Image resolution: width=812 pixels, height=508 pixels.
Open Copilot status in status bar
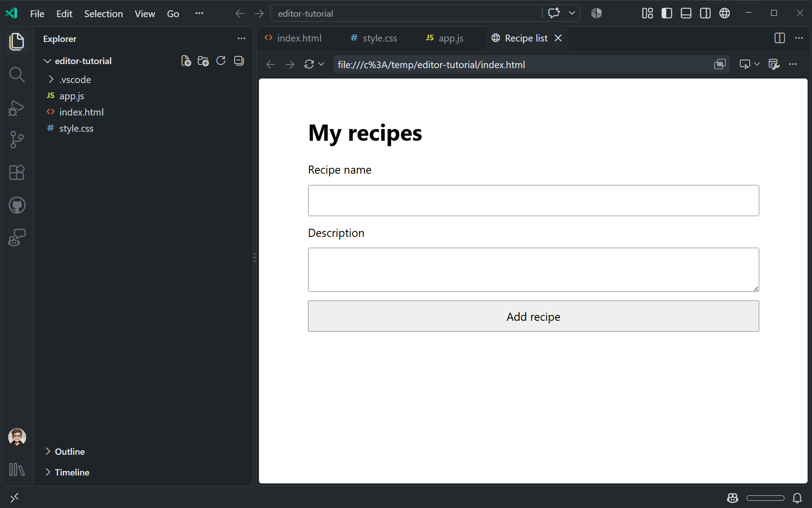click(733, 498)
